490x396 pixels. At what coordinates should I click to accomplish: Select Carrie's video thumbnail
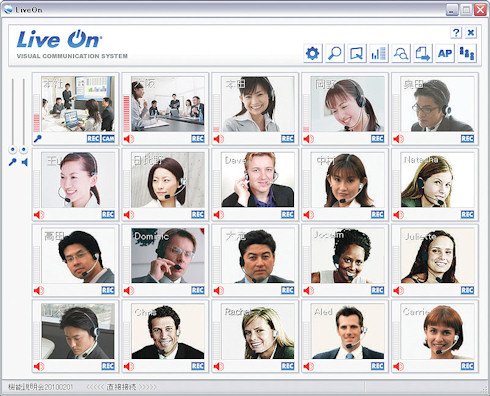(438, 331)
